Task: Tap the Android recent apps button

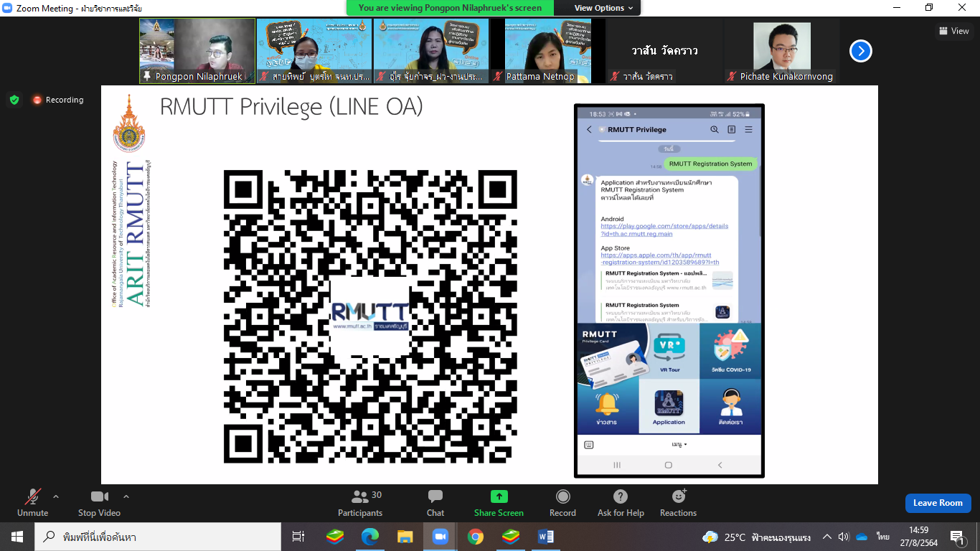Action: coord(617,465)
